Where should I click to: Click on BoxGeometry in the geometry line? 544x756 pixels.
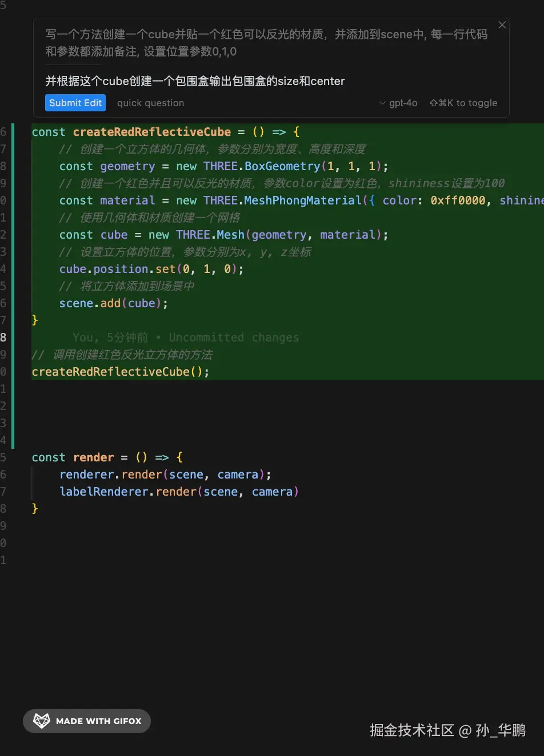click(x=282, y=166)
